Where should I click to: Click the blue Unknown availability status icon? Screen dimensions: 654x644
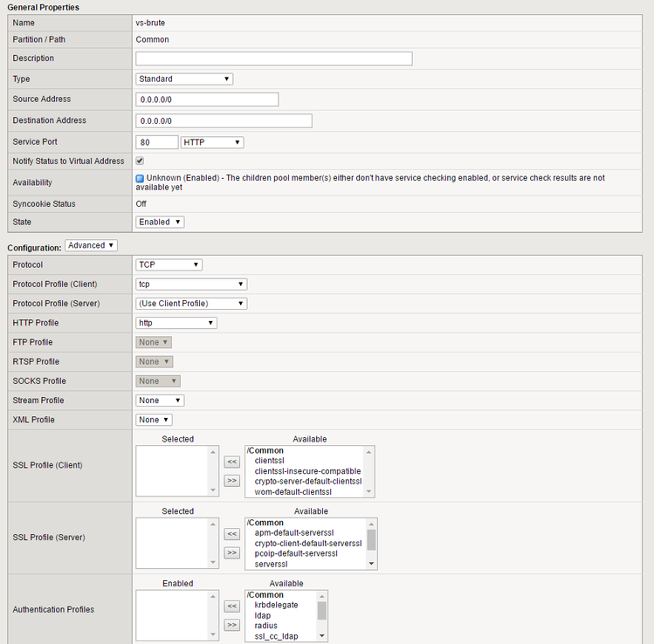point(140,178)
